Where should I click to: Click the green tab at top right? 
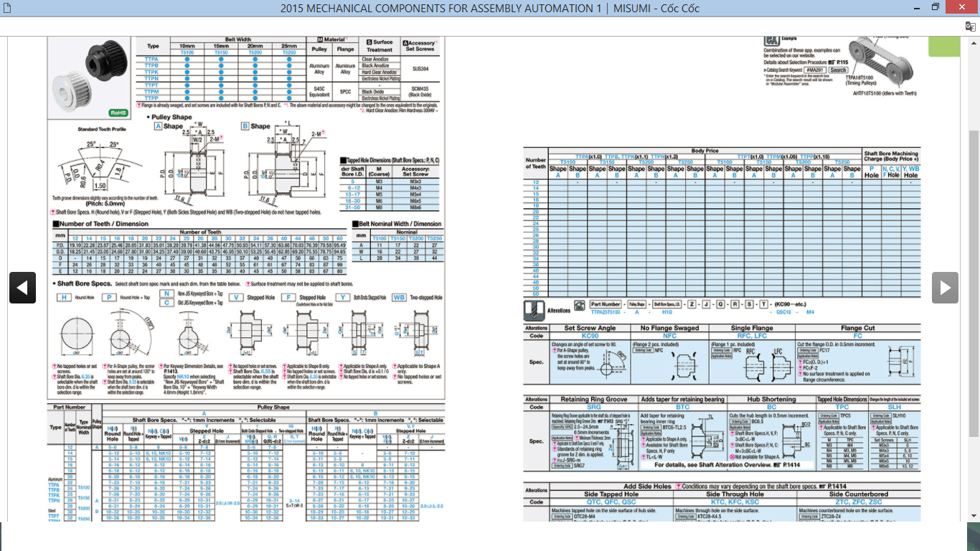pyautogui.click(x=944, y=46)
